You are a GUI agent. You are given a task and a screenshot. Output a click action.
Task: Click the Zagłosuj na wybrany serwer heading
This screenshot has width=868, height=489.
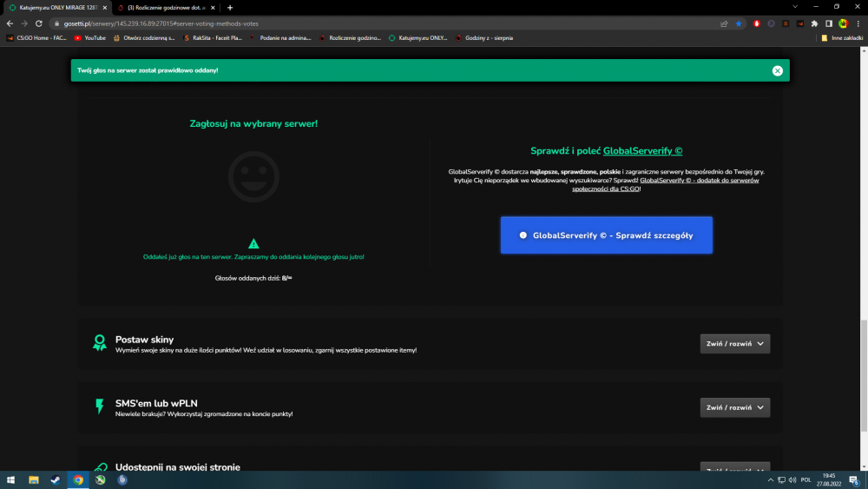tap(253, 123)
